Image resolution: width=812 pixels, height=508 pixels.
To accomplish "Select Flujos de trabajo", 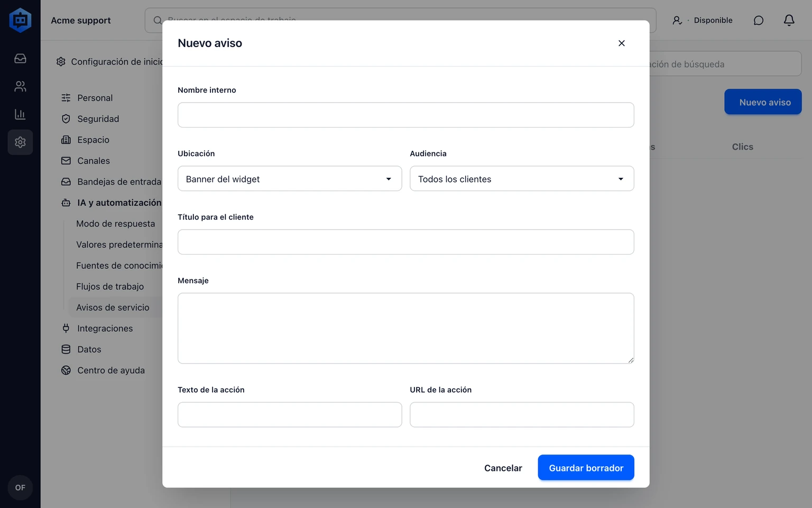I will coord(110,286).
